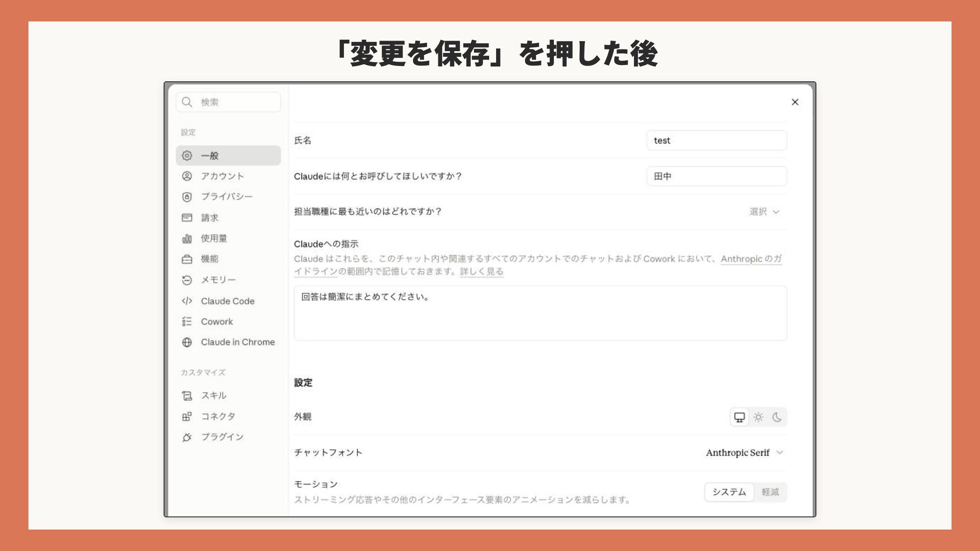Click the プラグイン plug icon
980x551 pixels.
187,437
